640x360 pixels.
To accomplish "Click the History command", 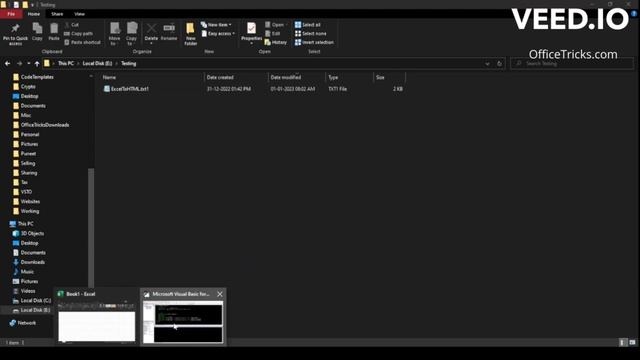I will pyautogui.click(x=276, y=42).
